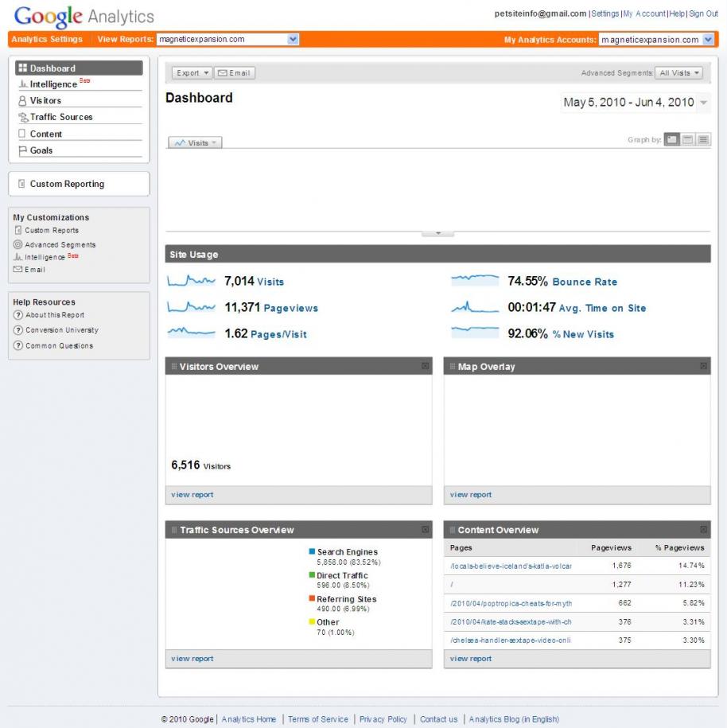
Task: Click the % New Visits metric link
Action: point(583,334)
